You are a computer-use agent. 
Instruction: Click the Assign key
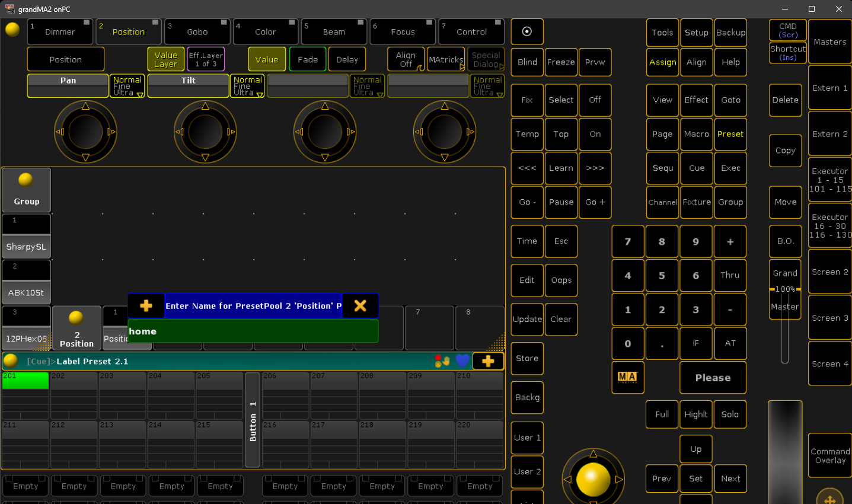coord(662,62)
